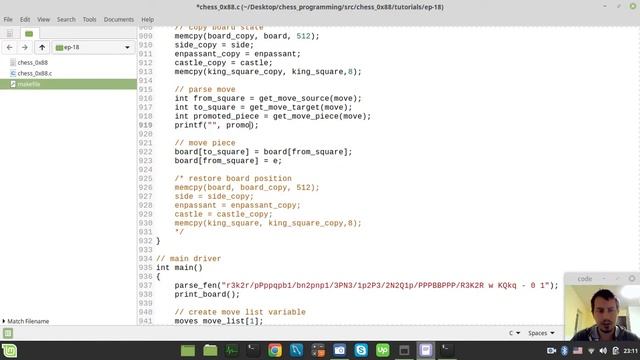640x360 pixels.
Task: Switch to the Documents side panel tab
Action: point(10,33)
